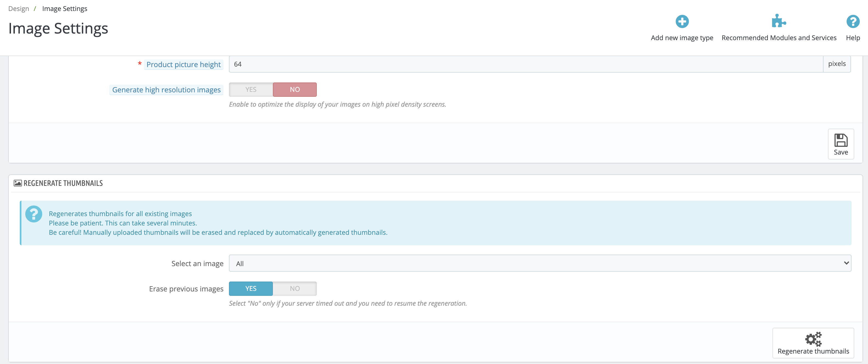Set Erase previous images to NO
The image size is (868, 364).
point(295,288)
